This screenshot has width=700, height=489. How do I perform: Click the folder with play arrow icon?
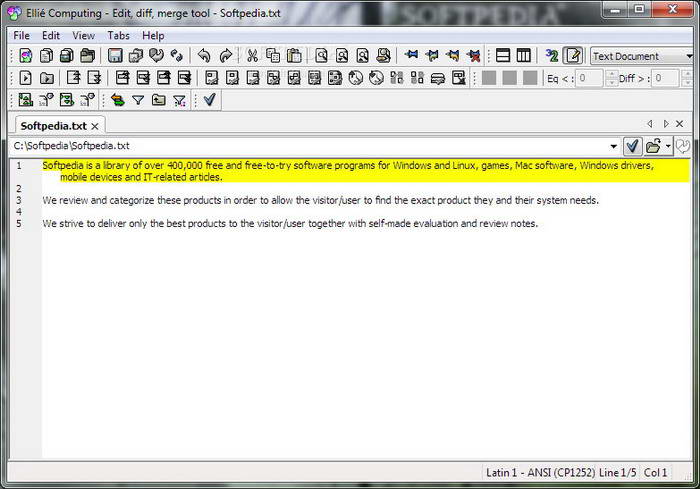(46, 78)
